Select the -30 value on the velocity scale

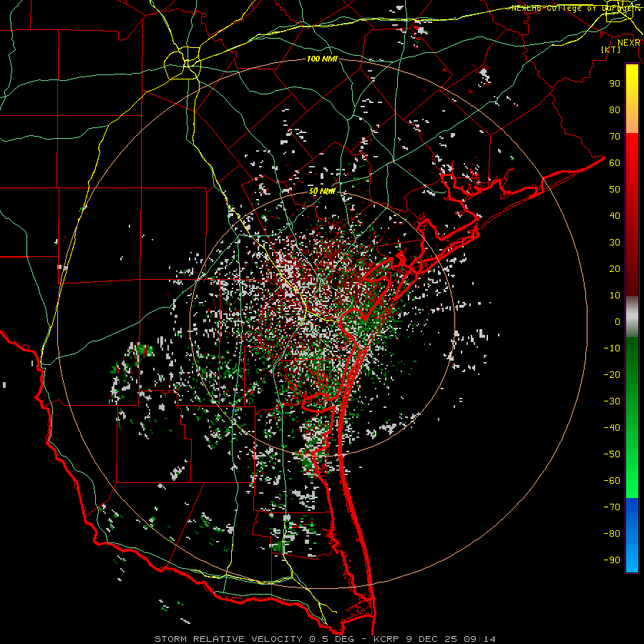612,401
